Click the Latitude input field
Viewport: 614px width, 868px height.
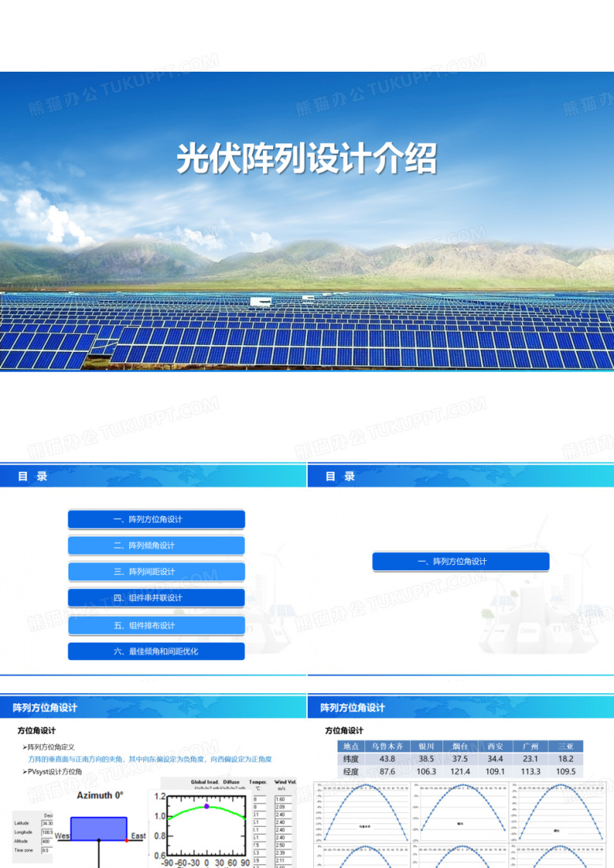tap(47, 823)
